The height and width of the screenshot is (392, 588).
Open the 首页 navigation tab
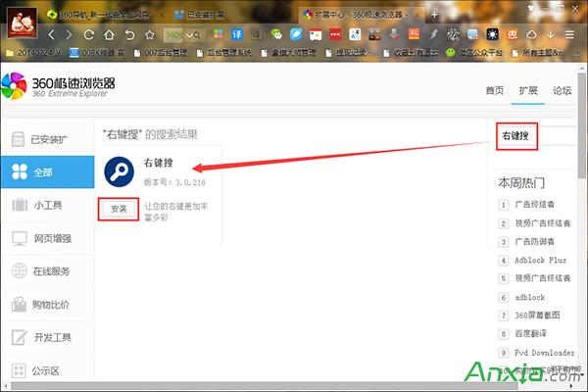(495, 90)
